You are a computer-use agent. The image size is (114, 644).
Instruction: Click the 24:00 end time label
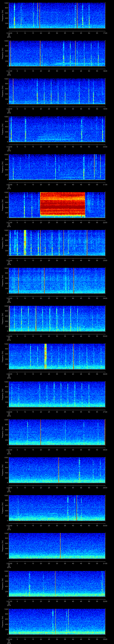coord(105,298)
